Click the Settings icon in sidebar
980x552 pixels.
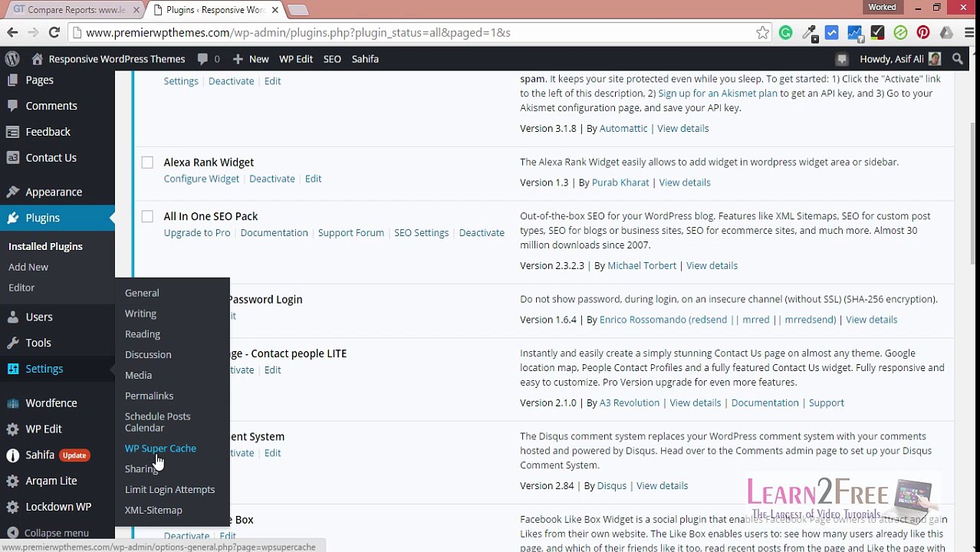12,369
